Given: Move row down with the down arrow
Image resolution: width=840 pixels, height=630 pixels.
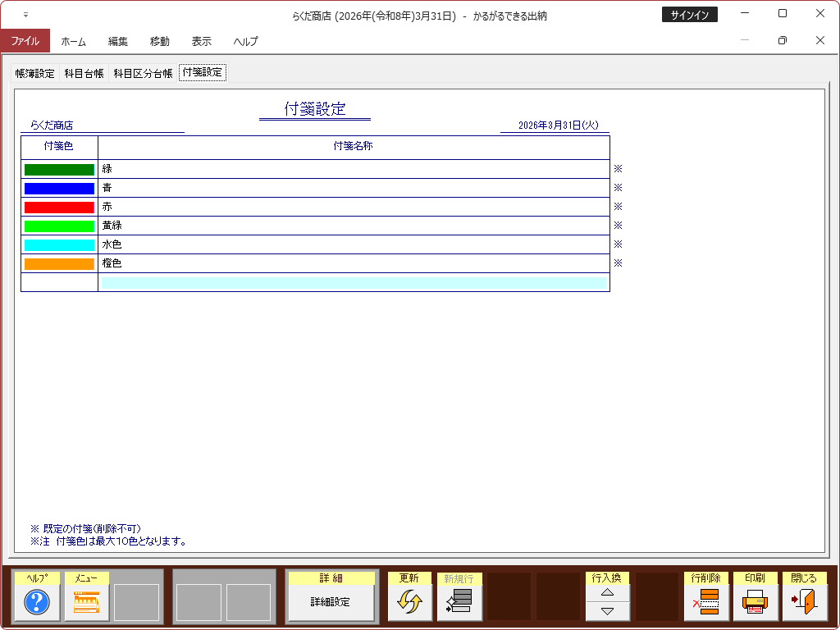Looking at the screenshot, I should tap(607, 611).
